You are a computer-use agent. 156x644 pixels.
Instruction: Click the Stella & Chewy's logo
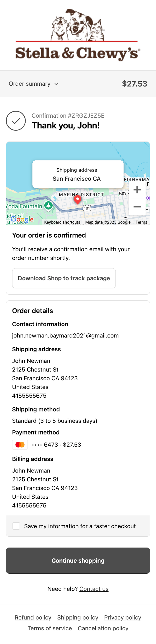78,35
